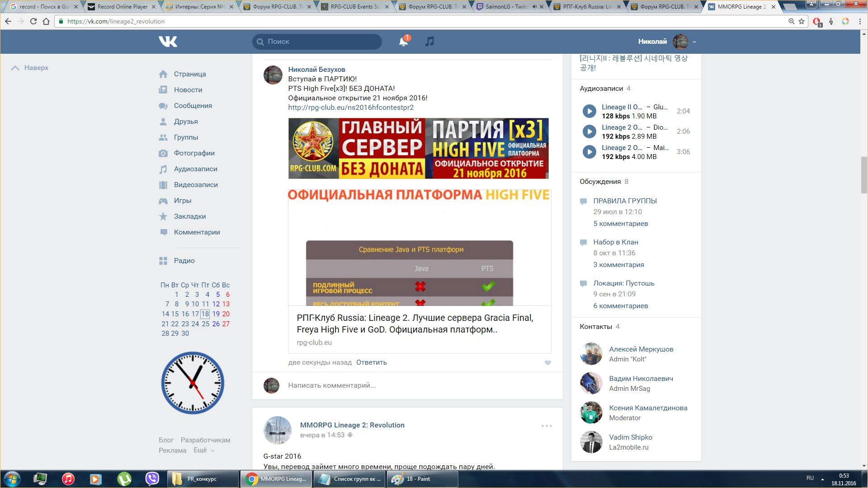Image resolution: width=868 pixels, height=488 pixels.
Task: Switch to RPG-CLUB Events tab
Action: coord(355,7)
